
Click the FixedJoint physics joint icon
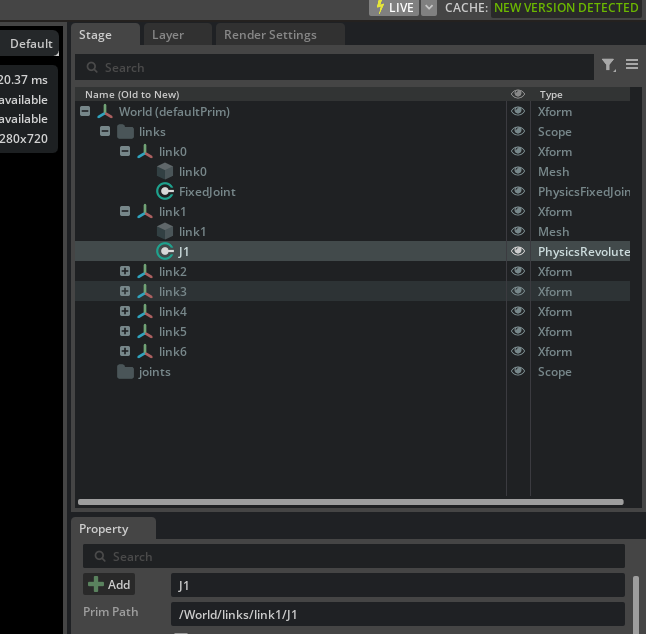[165, 192]
